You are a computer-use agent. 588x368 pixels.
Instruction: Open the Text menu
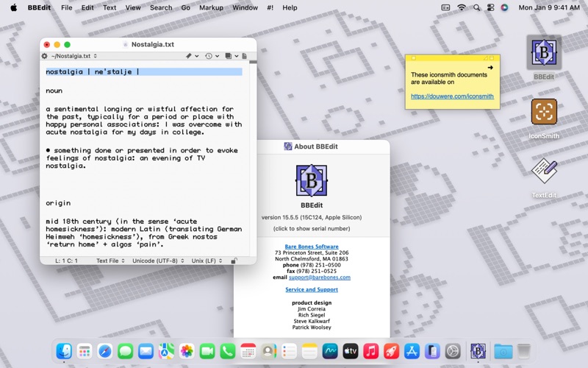pos(110,7)
